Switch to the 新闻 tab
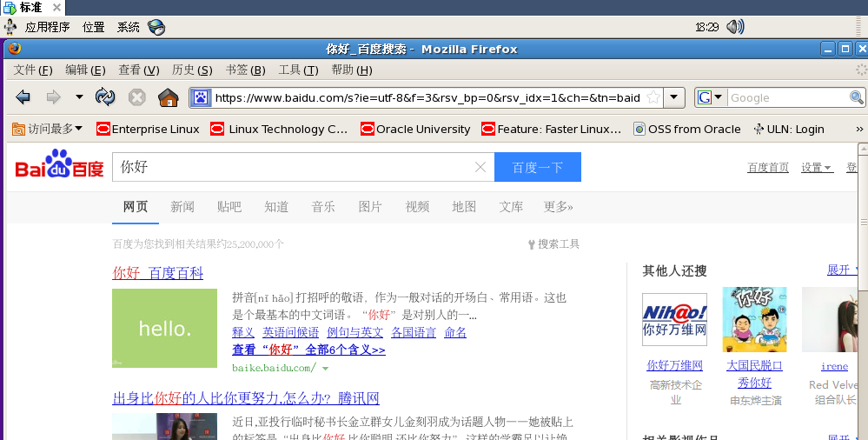This screenshot has height=440, width=868. (x=182, y=207)
